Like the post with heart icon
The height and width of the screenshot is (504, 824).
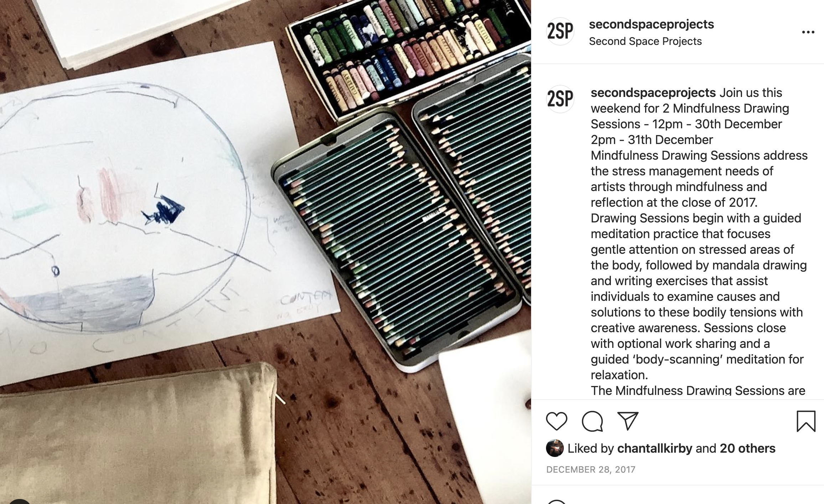(x=556, y=421)
